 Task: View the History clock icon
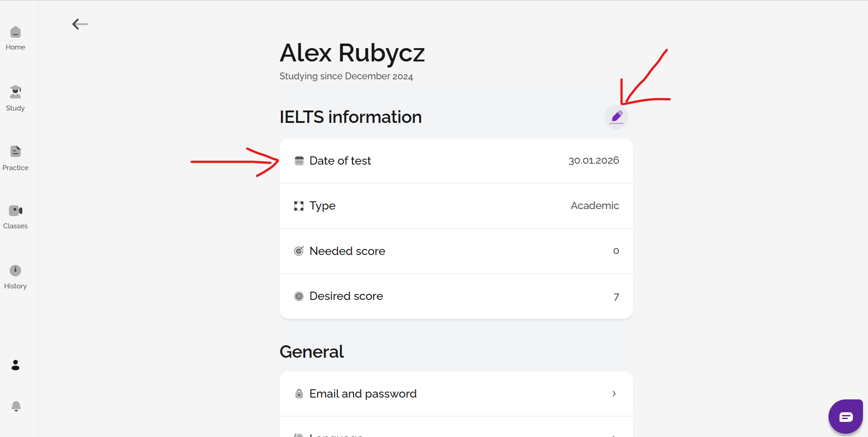pyautogui.click(x=16, y=271)
